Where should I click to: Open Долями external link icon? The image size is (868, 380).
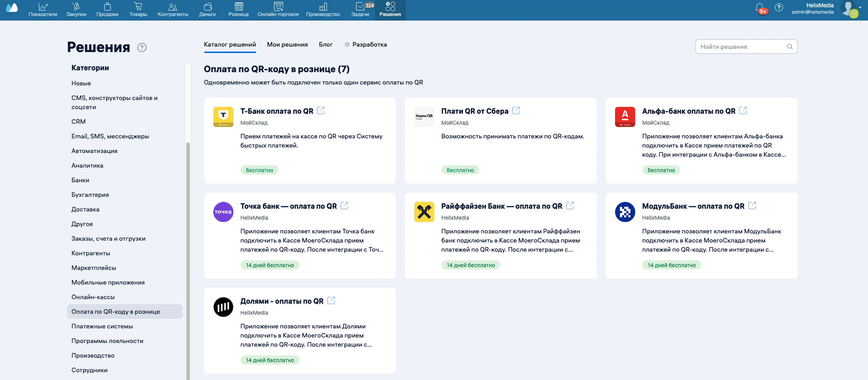tap(331, 301)
